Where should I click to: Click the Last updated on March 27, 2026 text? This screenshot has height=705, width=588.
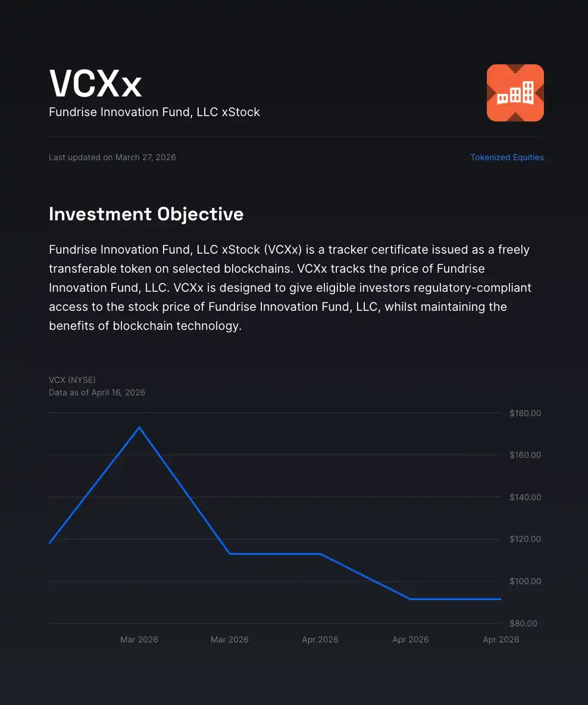(x=112, y=157)
